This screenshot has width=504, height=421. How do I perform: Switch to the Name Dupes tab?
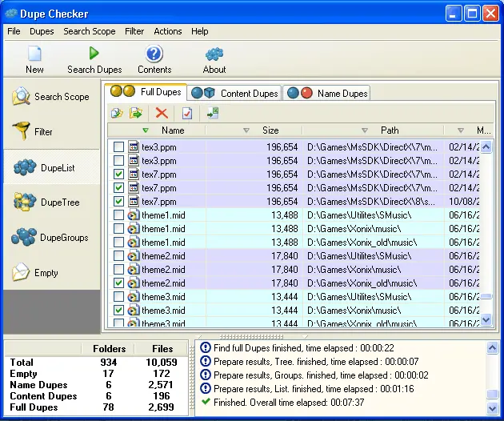tap(330, 93)
